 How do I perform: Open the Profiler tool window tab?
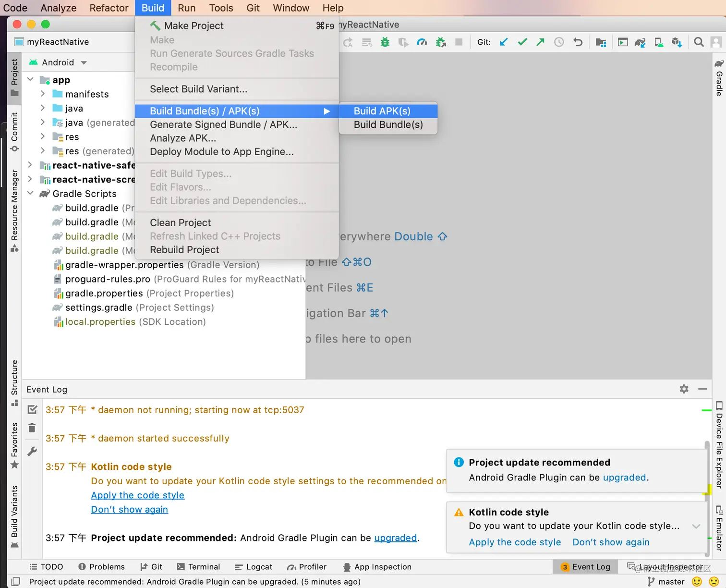pyautogui.click(x=306, y=567)
